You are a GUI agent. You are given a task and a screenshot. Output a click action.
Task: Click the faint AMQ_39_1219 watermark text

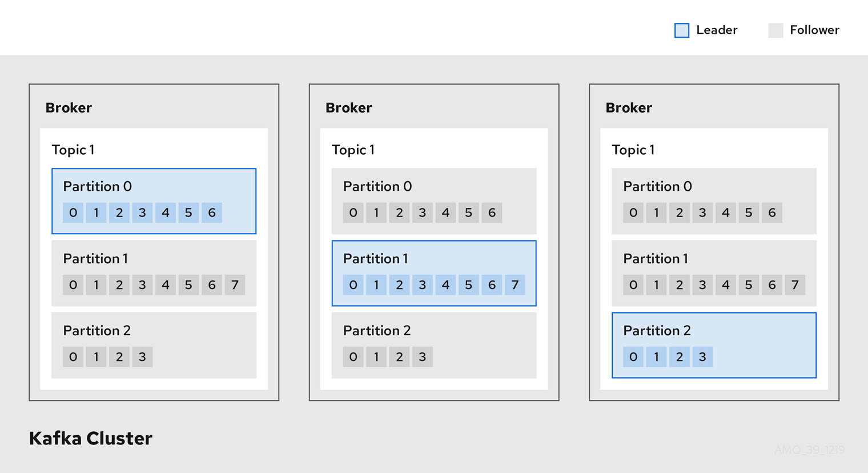[809, 450]
